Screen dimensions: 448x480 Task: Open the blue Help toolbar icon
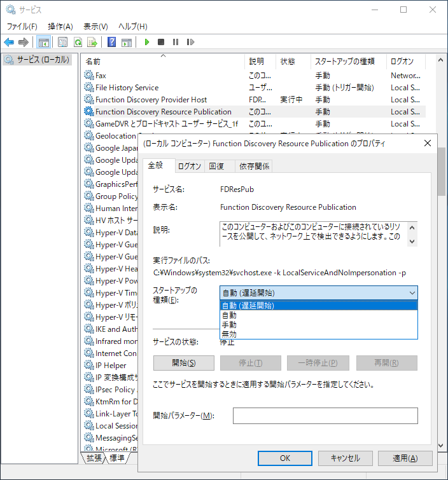[111, 42]
